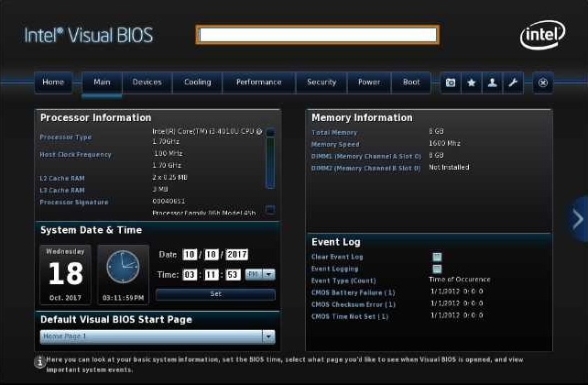Check the Clear Event Log checkbox
This screenshot has width=588, height=385.
438,258
